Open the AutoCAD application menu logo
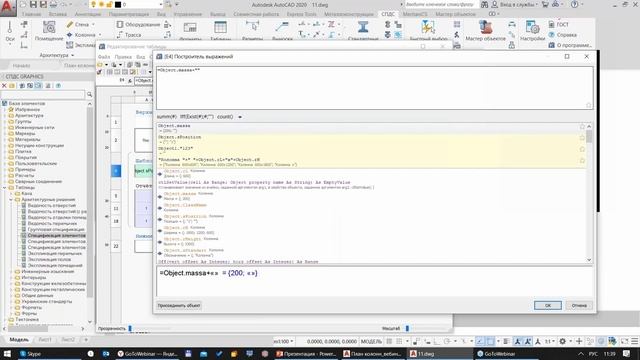The image size is (640, 360). tap(8, 8)
